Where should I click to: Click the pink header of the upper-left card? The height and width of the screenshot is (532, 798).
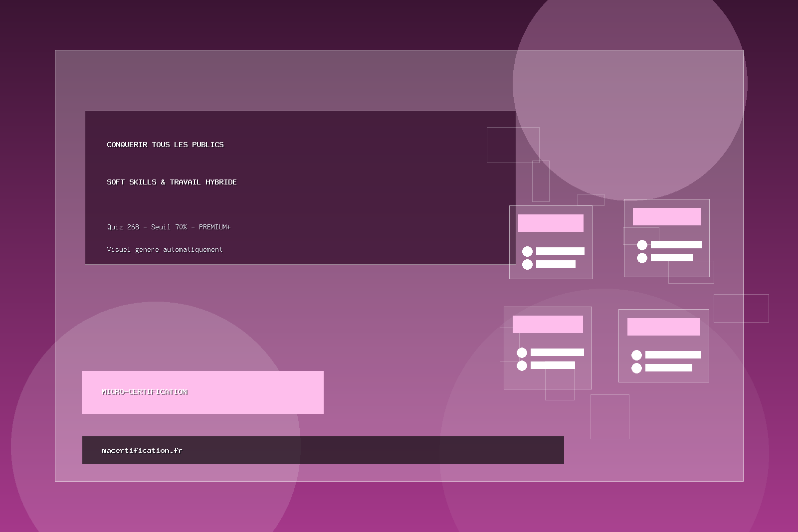click(x=551, y=223)
